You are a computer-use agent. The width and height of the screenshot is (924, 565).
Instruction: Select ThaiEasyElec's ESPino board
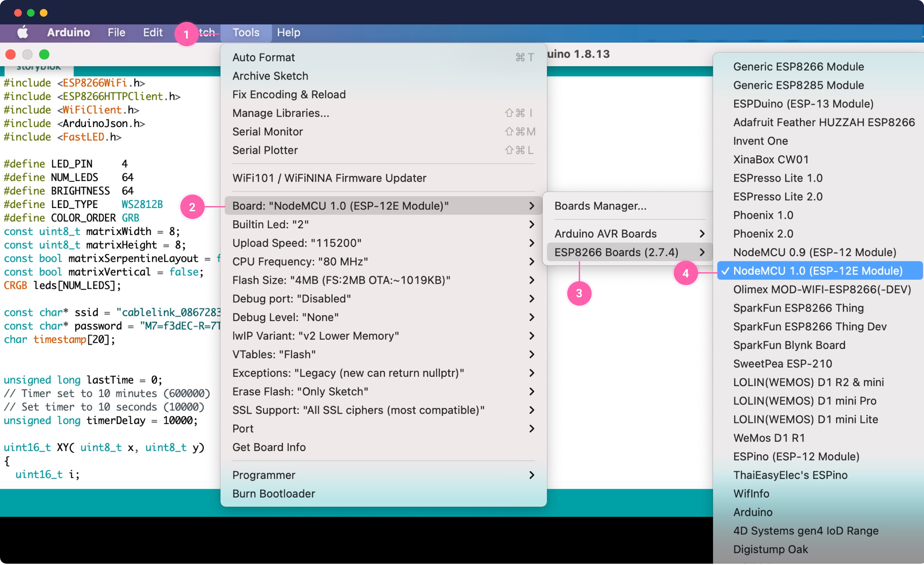click(820, 475)
